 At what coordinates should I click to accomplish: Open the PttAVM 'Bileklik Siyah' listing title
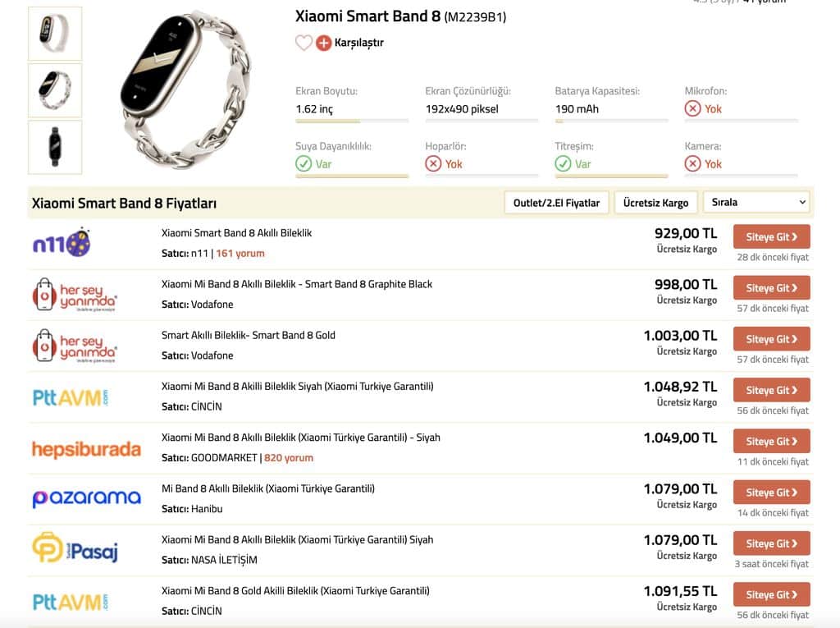tap(297, 386)
